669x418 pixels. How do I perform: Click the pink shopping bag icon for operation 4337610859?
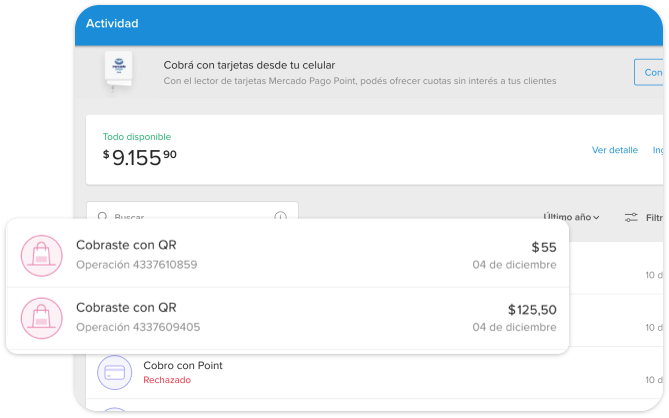(42, 256)
